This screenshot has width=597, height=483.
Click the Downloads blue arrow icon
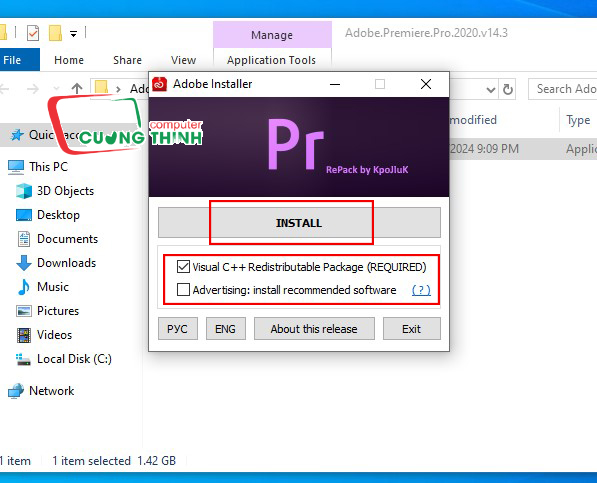point(24,263)
